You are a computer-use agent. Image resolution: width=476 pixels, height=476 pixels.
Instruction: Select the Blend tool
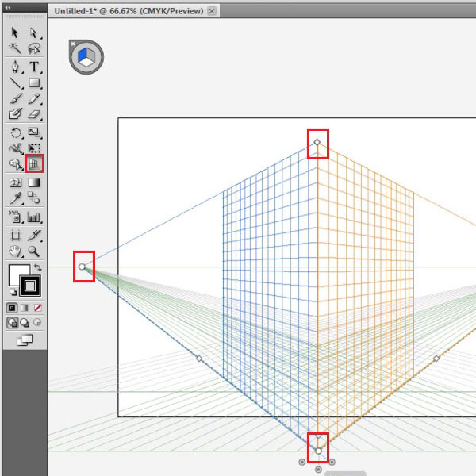34,198
